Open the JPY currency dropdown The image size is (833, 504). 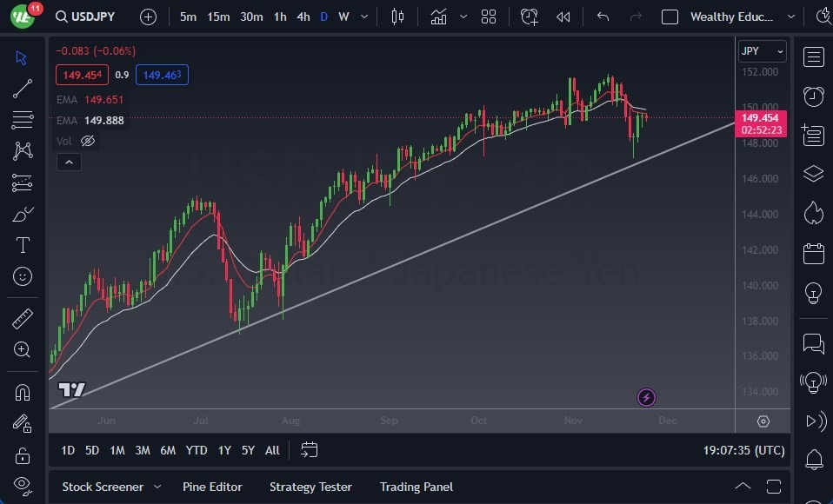point(762,50)
